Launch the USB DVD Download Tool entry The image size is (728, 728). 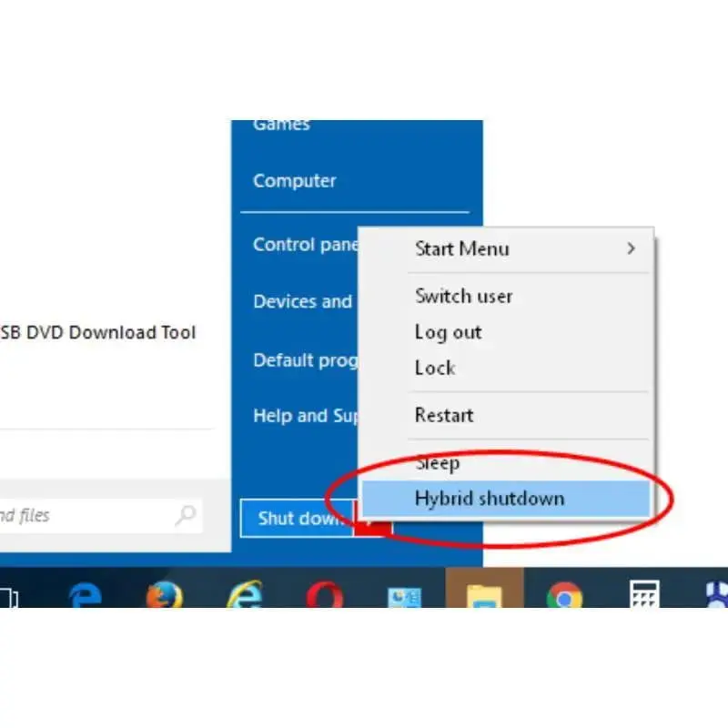[97, 332]
